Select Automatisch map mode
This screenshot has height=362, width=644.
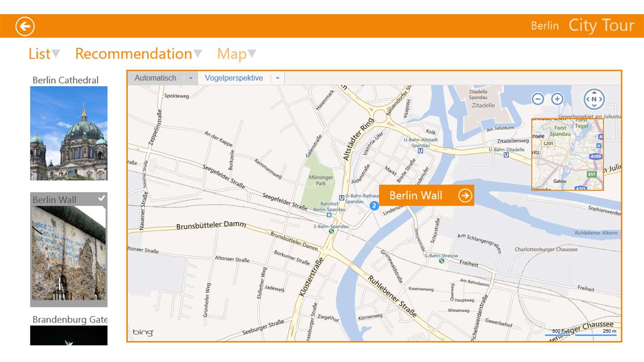[x=156, y=78]
